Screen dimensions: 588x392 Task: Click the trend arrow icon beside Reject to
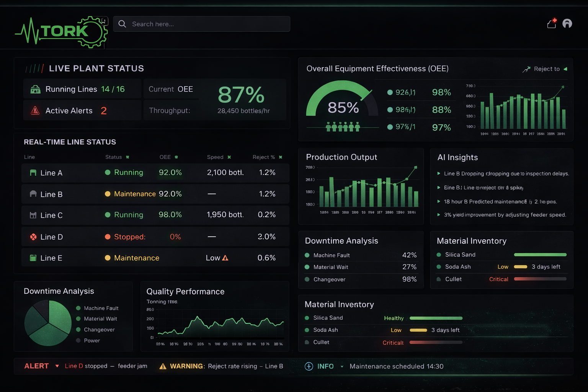pos(526,69)
